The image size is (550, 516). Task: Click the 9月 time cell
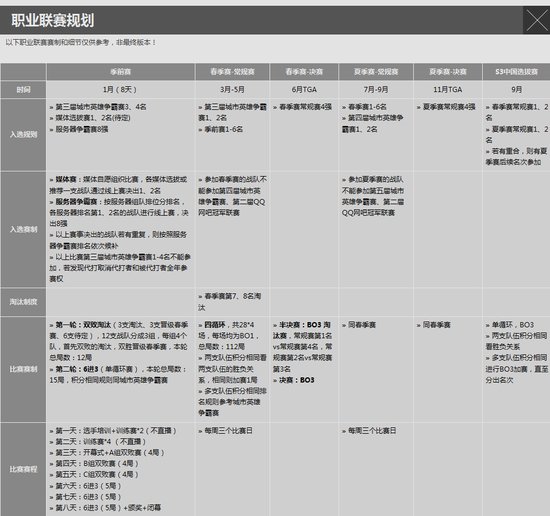(x=516, y=89)
